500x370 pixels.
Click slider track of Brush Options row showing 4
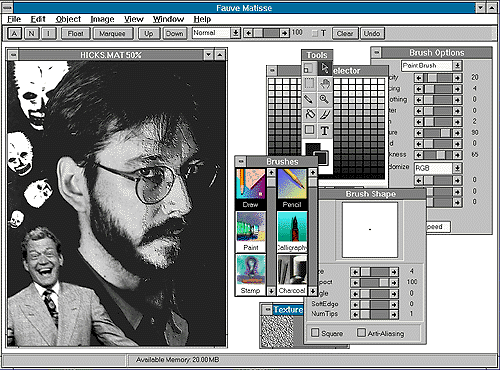(x=438, y=89)
